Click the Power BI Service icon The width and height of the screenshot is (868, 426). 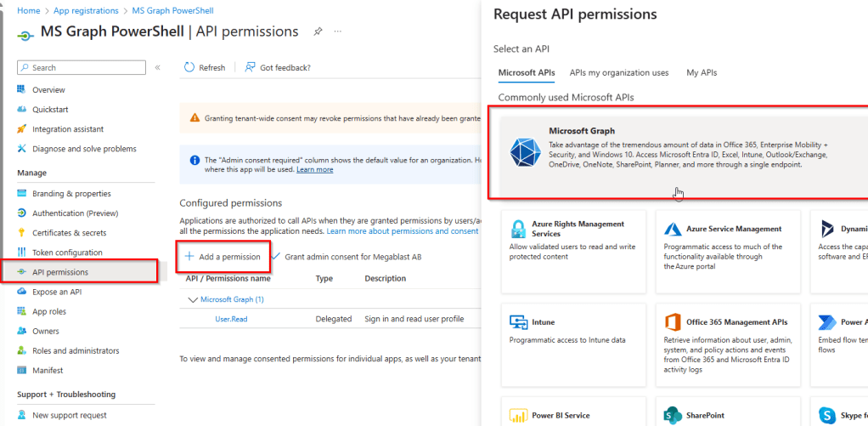pyautogui.click(x=517, y=416)
